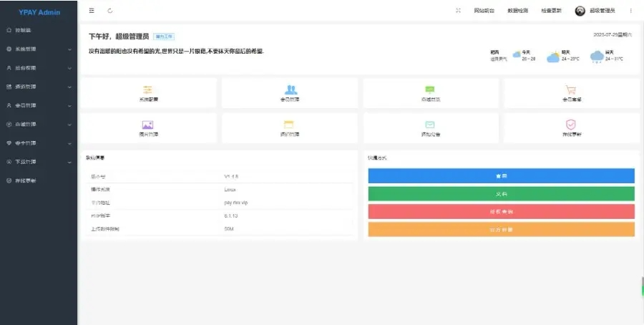The height and width of the screenshot is (325, 644).
Task: Click the refresh icon in top bar
Action: coord(109,11)
